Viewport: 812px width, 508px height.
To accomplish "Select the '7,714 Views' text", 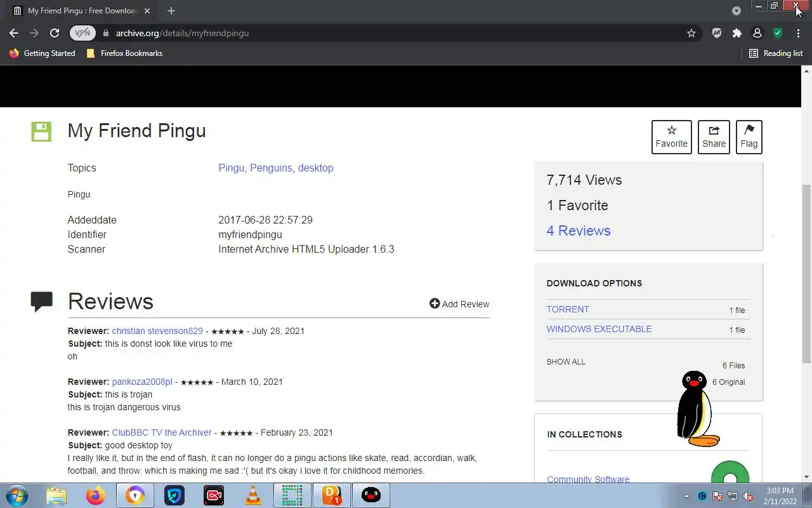I will coord(584,180).
